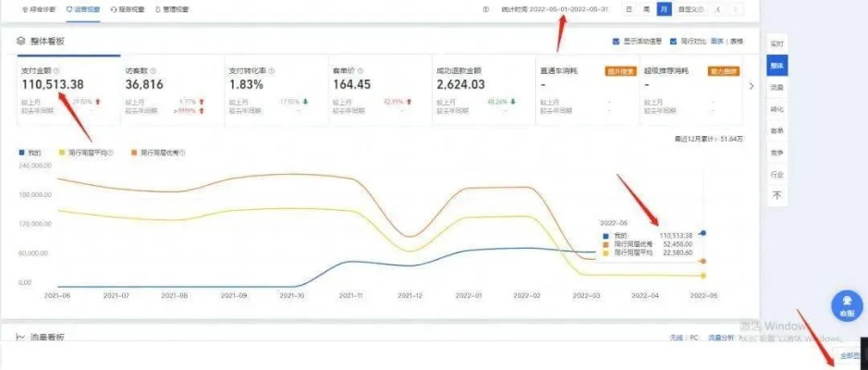Click the orange 2022-05 data point
This screenshot has width=868, height=370.
pyautogui.click(x=703, y=261)
